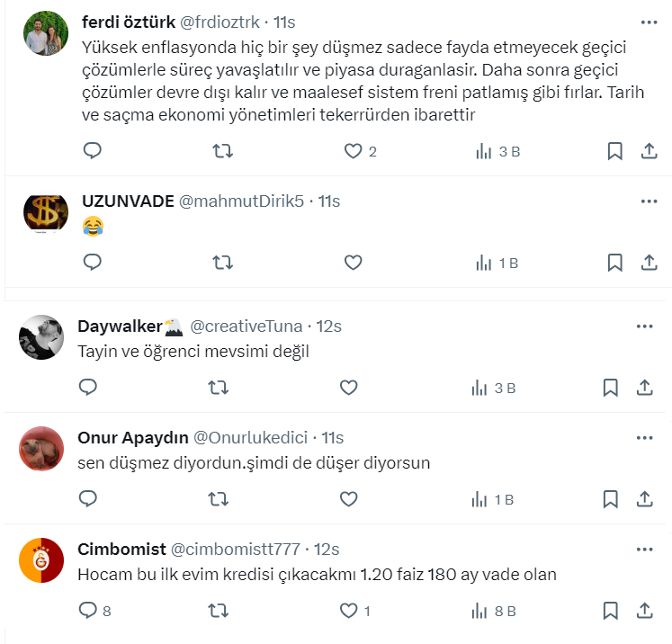Open Onur Apaydın's profile name link
The image size is (672, 644).
click(133, 437)
